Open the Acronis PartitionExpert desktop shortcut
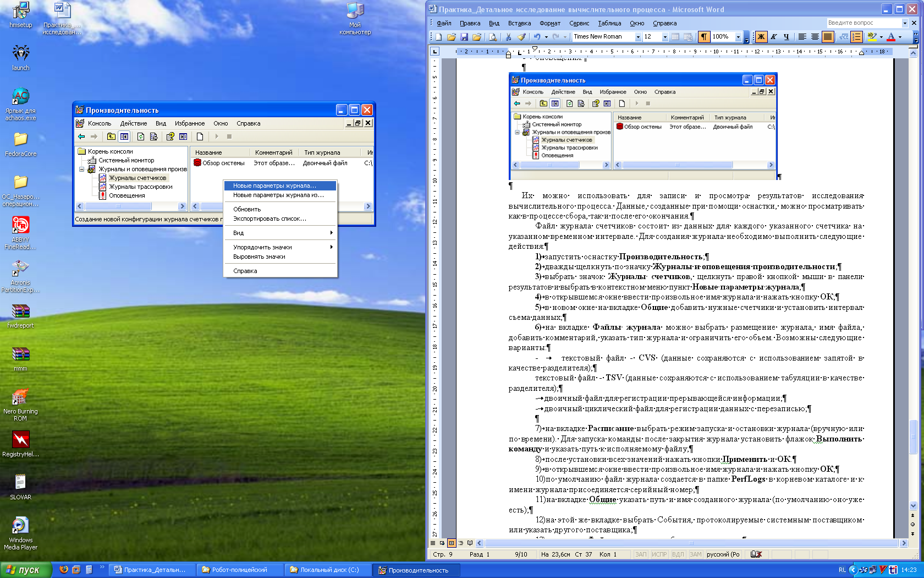 [x=20, y=275]
